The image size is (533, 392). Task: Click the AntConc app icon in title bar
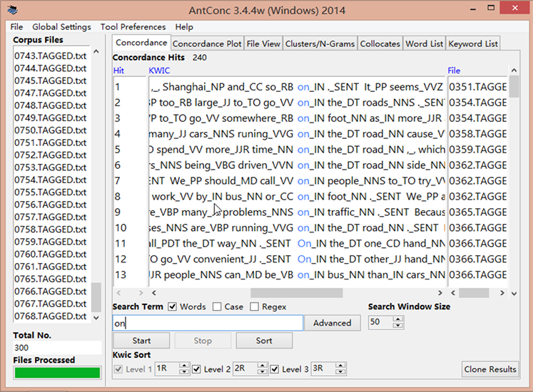(12, 10)
